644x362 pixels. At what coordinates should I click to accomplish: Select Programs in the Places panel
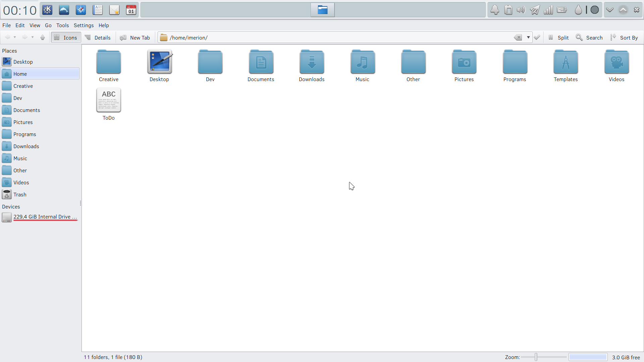pyautogui.click(x=40, y=134)
